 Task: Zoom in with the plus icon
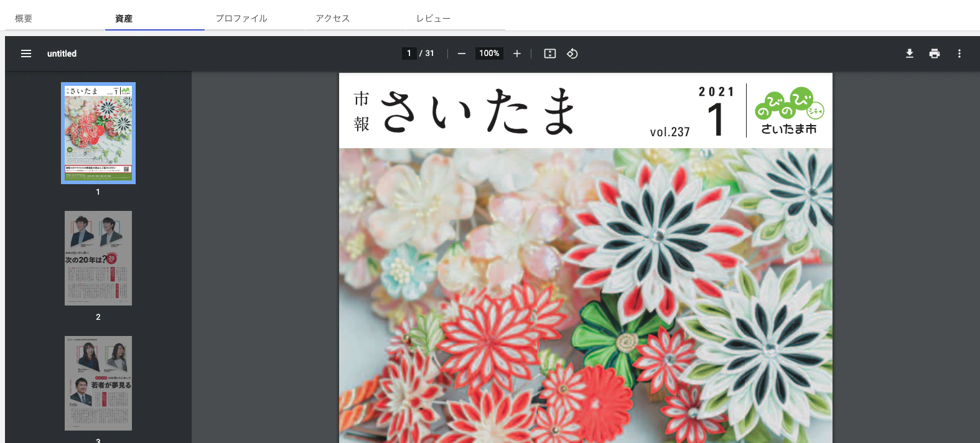click(x=517, y=54)
